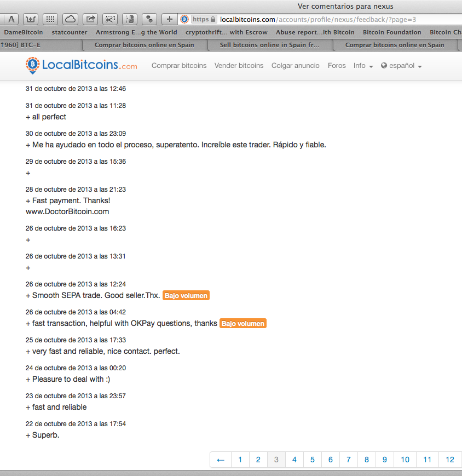The image size is (462, 476).
Task: Go to feedback page 11
Action: point(428,460)
